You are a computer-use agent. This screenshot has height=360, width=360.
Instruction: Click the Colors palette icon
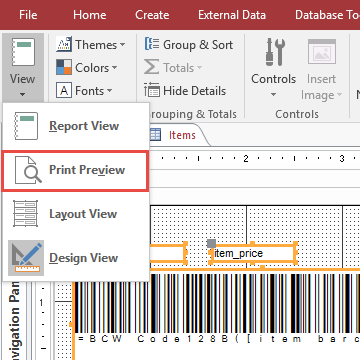(64, 67)
